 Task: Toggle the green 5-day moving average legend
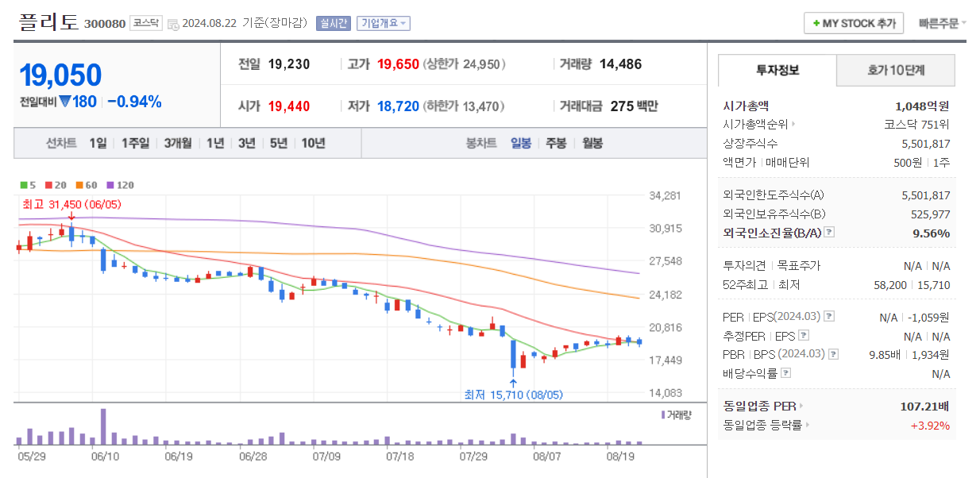pyautogui.click(x=25, y=184)
